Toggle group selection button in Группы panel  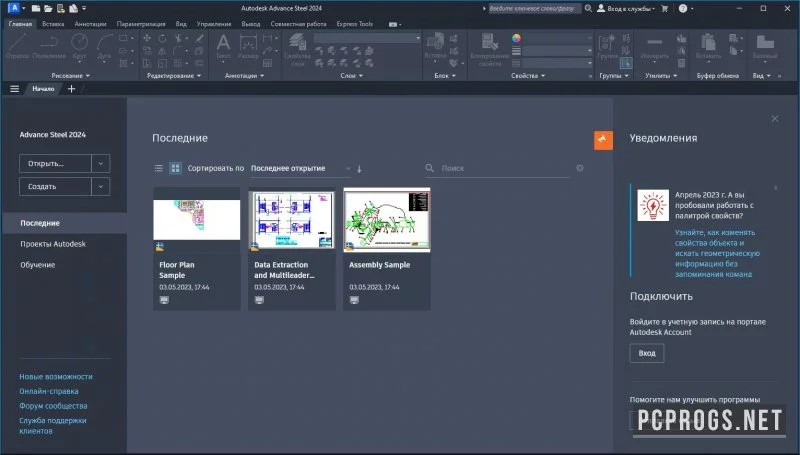[x=626, y=63]
